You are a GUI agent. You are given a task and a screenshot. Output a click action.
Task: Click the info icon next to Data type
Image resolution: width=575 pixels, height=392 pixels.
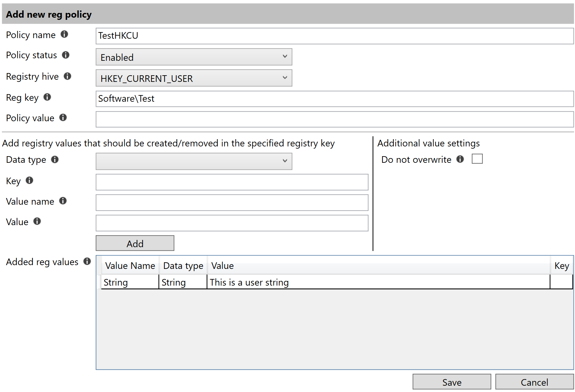[x=55, y=160]
